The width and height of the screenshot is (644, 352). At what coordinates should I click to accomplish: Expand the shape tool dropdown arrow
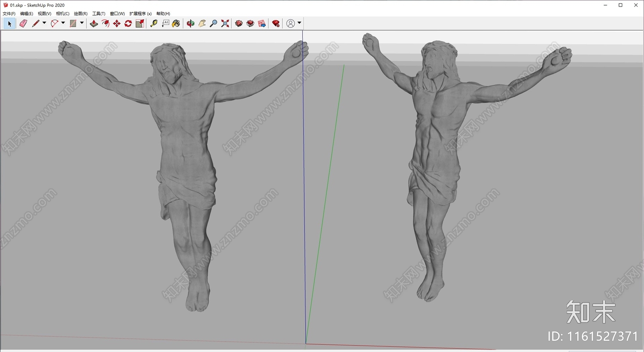(x=82, y=23)
